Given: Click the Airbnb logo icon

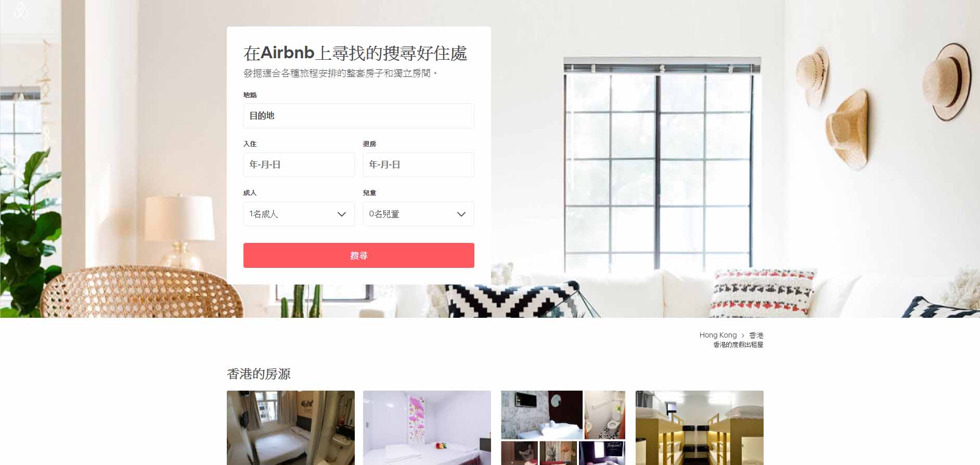Looking at the screenshot, I should (20, 10).
